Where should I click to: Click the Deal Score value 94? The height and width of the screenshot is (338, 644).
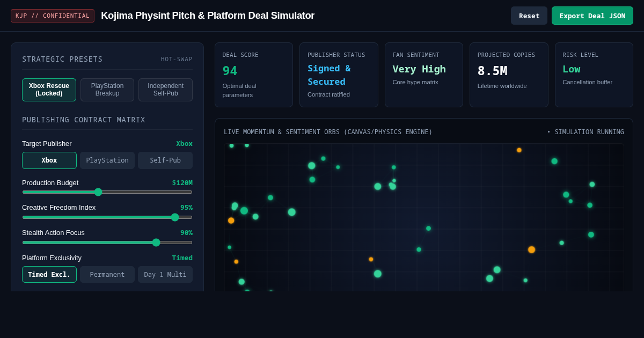point(230,71)
